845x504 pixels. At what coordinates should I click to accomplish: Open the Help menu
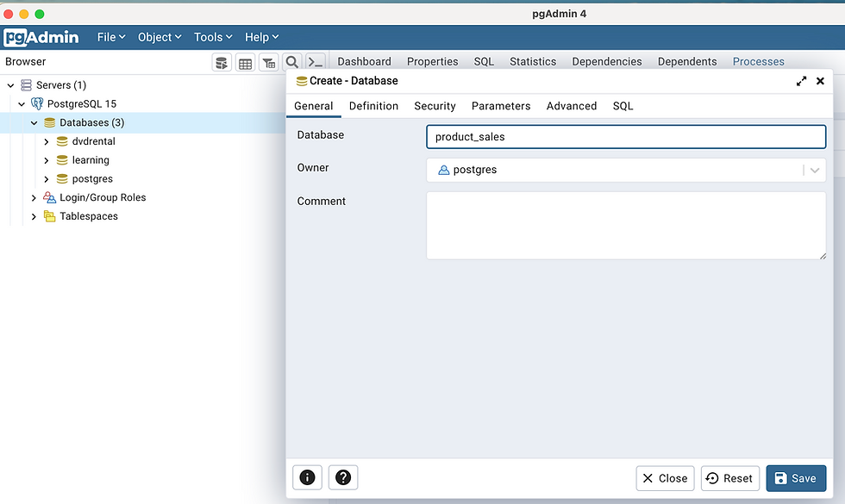(261, 37)
